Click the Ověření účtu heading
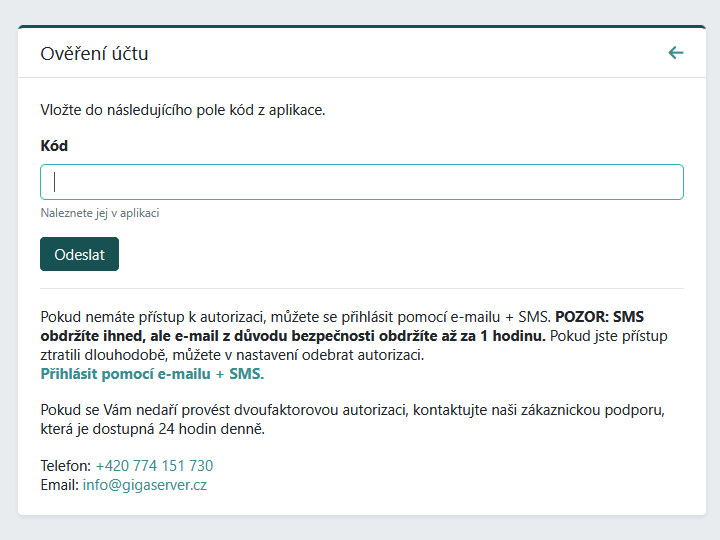720x540 pixels. 94,54
